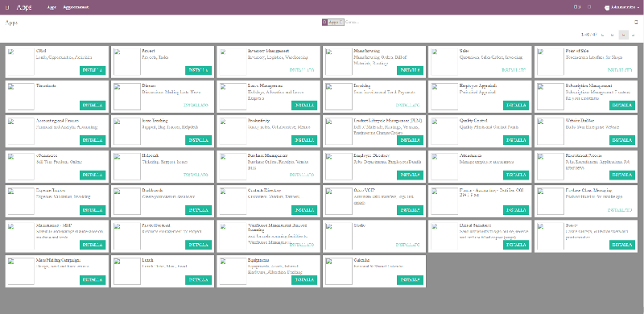
Task: Go to the previous page of apps
Action: pos(602,35)
